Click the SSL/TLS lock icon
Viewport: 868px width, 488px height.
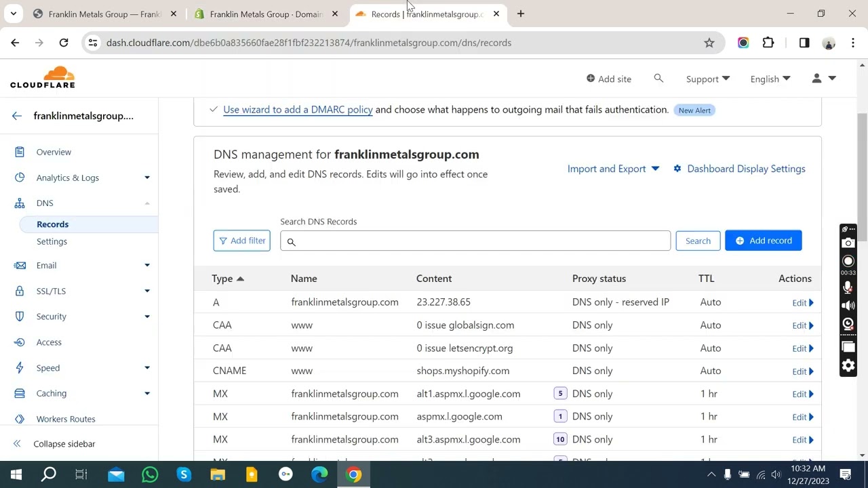20,291
